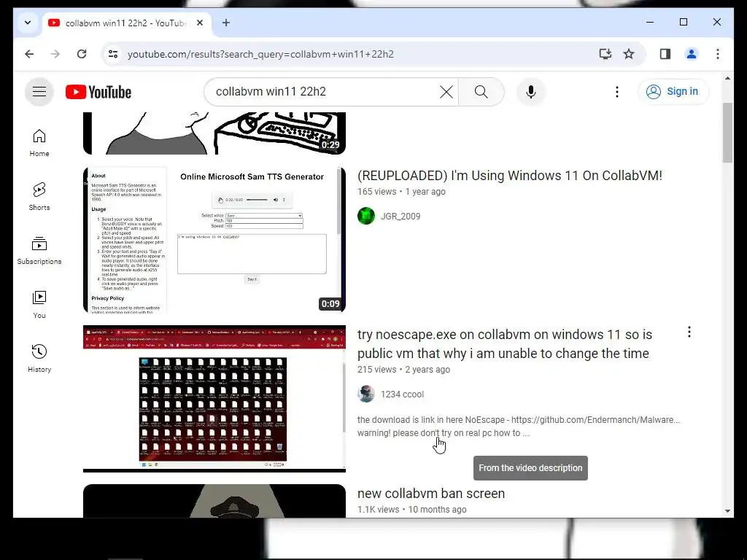View site information icon in address bar
747x560 pixels.
tap(113, 54)
